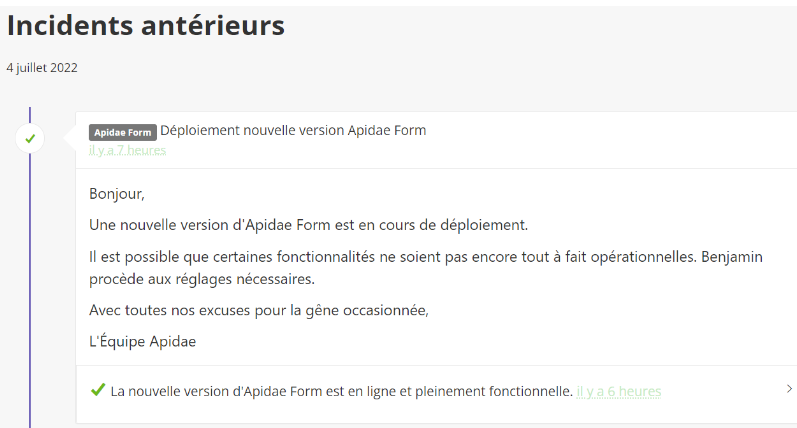
Task: Click the "L'Équipe Apidae" signature
Action: [142, 341]
